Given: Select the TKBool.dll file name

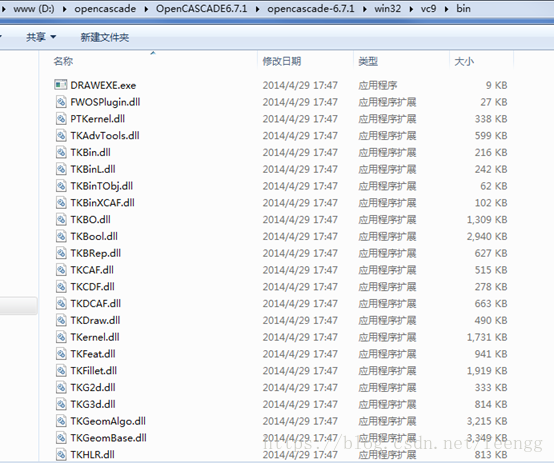Looking at the screenshot, I should (x=94, y=236).
